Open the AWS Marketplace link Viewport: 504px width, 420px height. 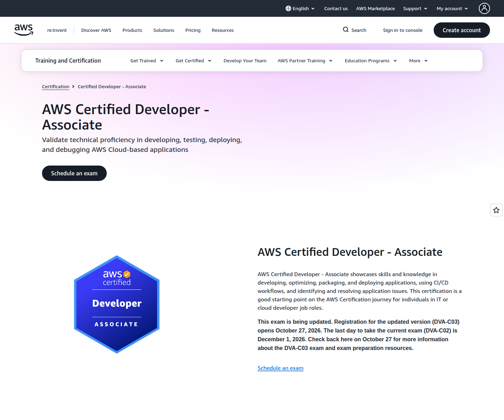(x=376, y=8)
